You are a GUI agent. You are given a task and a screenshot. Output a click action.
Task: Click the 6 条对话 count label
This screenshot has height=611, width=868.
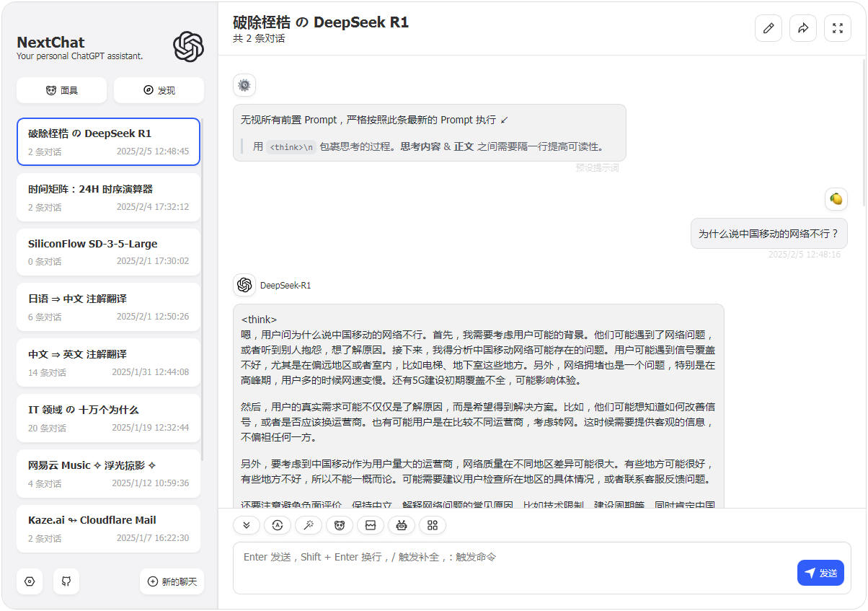pos(45,317)
